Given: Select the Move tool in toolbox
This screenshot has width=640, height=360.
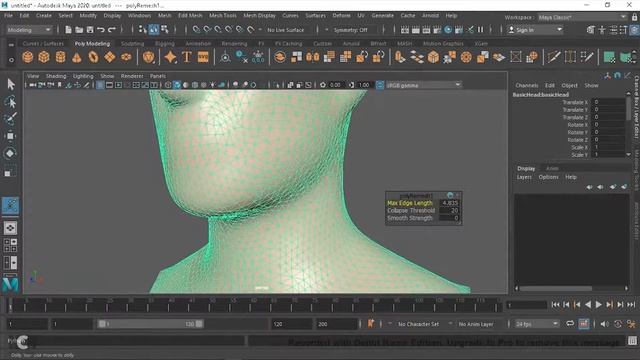Looking at the screenshot, I should (10, 136).
